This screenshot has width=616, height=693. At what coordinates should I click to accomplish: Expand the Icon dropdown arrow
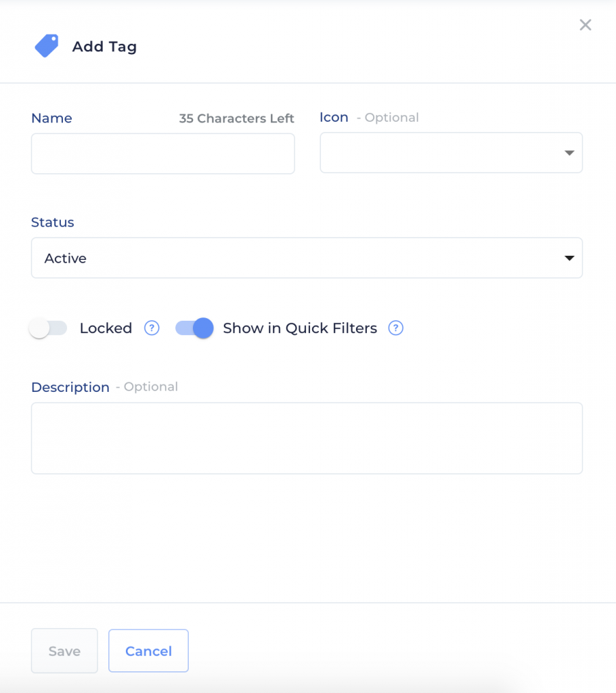coord(569,153)
